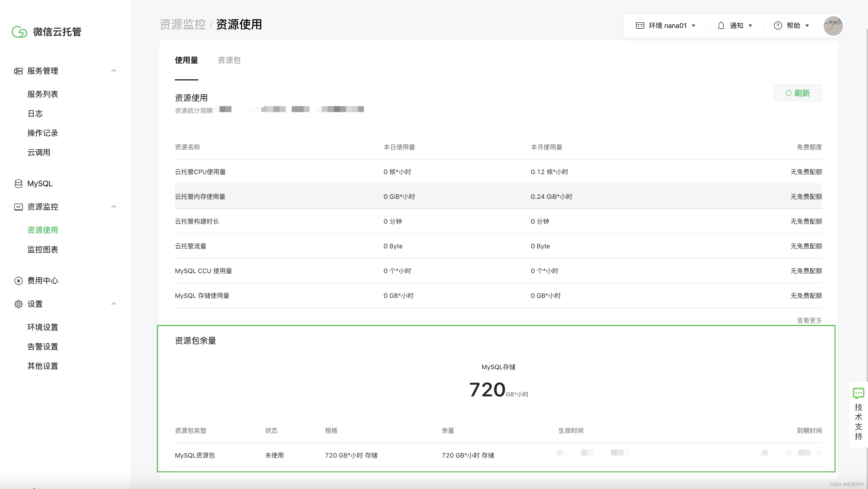Click the 未使用 status cell

[x=274, y=455]
